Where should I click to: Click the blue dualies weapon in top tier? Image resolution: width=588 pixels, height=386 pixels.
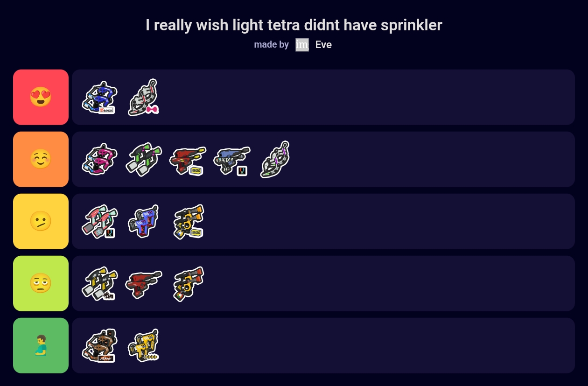99,98
